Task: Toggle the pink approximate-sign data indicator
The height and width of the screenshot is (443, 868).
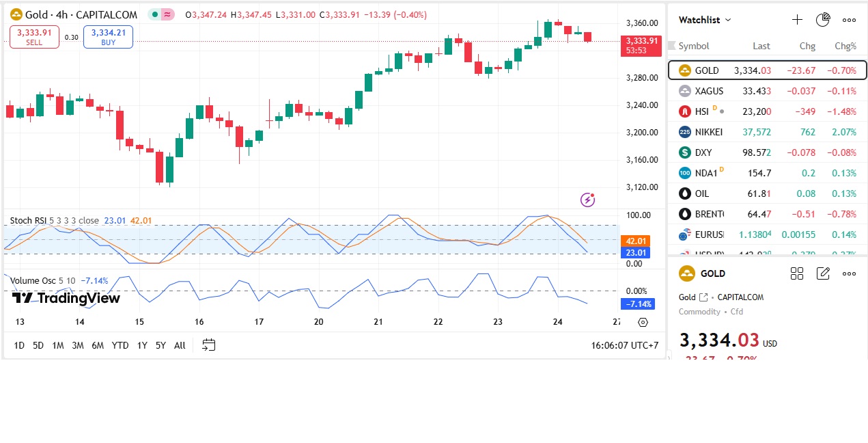Action: coord(167,14)
